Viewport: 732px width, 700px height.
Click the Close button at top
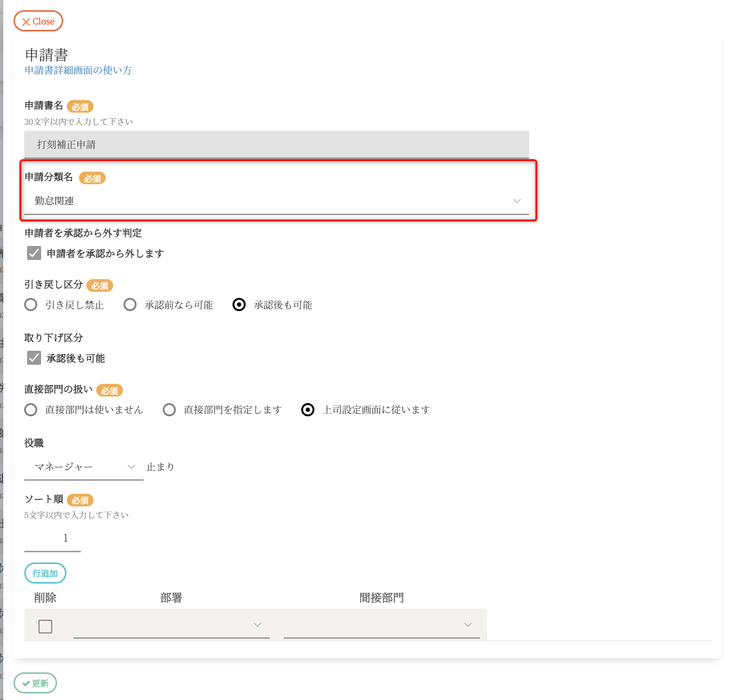click(38, 22)
